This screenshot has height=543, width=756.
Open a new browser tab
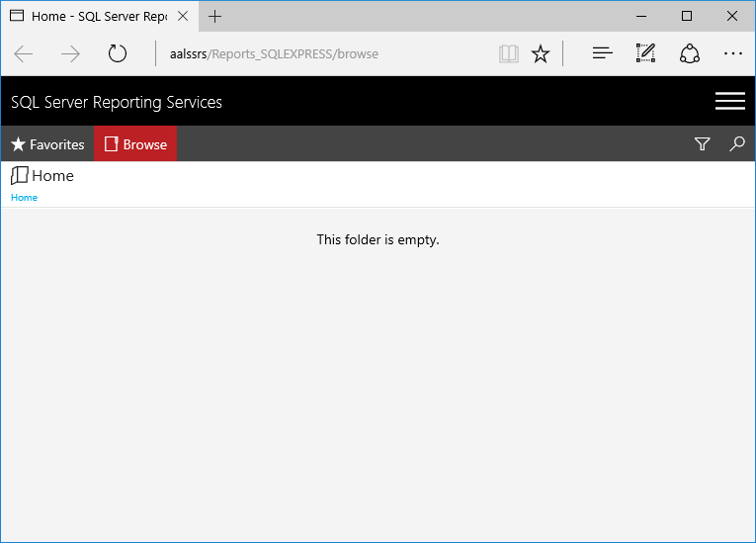tap(214, 17)
